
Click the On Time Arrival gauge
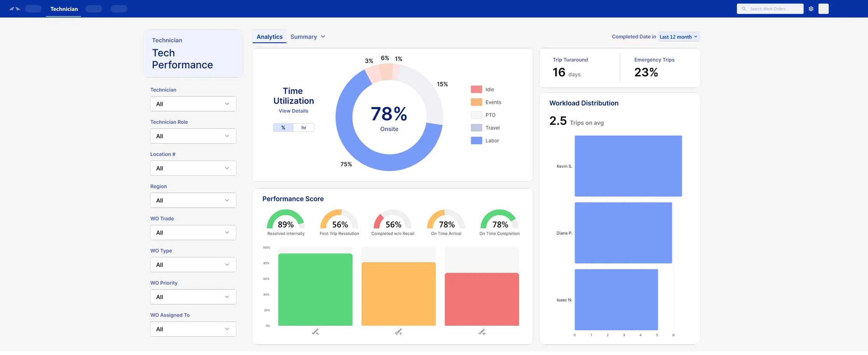click(x=446, y=220)
